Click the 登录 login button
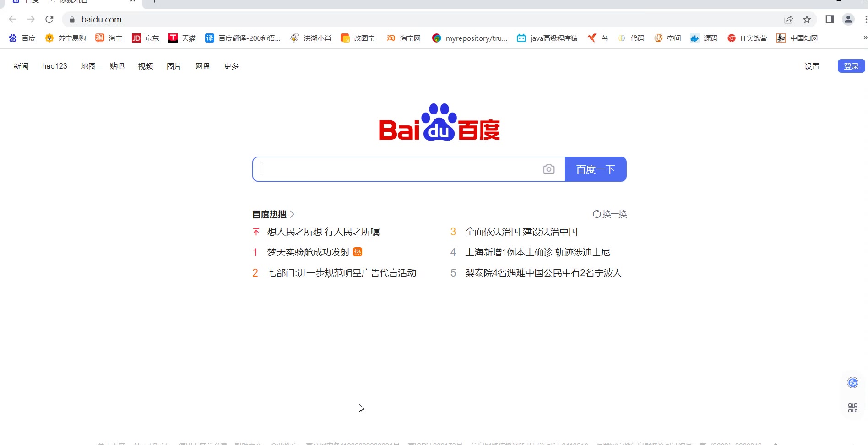Viewport: 868px width, 445px height. (x=851, y=66)
